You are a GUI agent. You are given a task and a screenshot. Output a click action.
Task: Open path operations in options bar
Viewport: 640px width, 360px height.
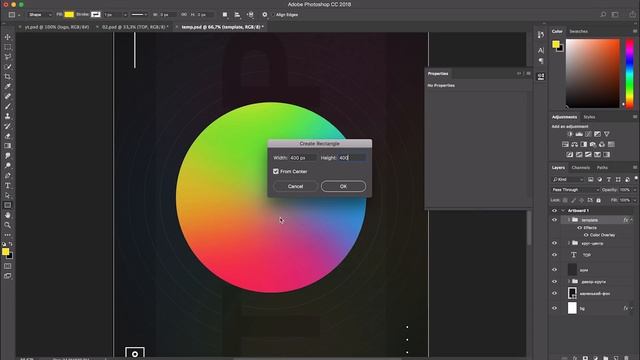coord(225,15)
